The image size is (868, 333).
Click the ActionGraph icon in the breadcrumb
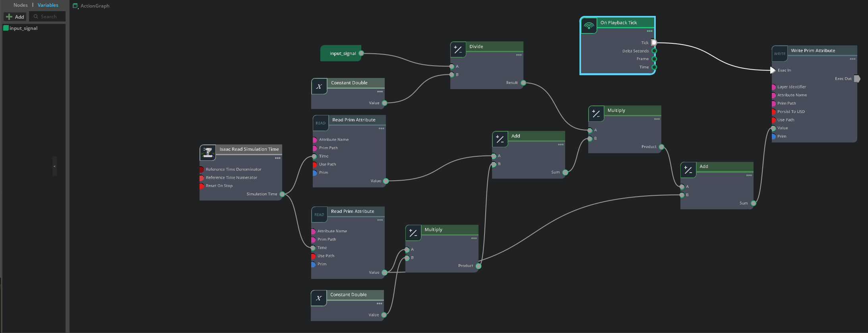(75, 6)
